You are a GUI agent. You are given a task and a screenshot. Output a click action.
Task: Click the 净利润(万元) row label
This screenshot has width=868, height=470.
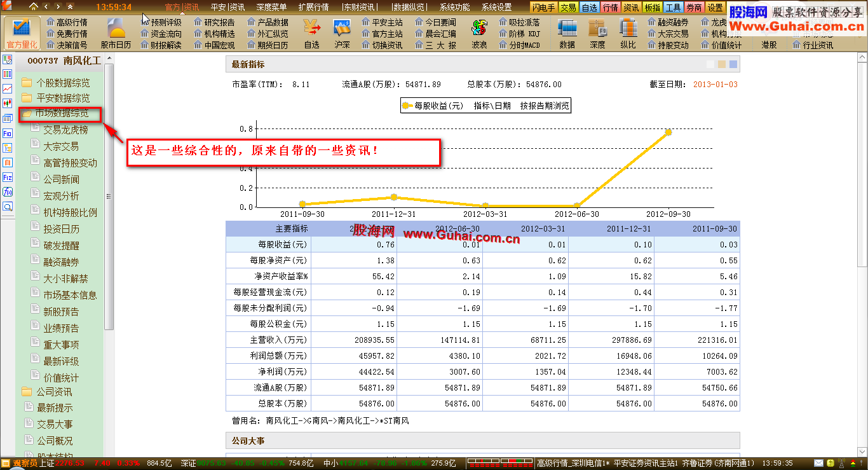coord(282,371)
